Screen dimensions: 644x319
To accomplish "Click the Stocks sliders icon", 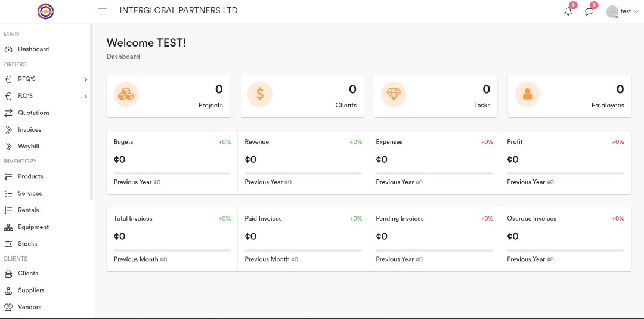I will [x=8, y=244].
